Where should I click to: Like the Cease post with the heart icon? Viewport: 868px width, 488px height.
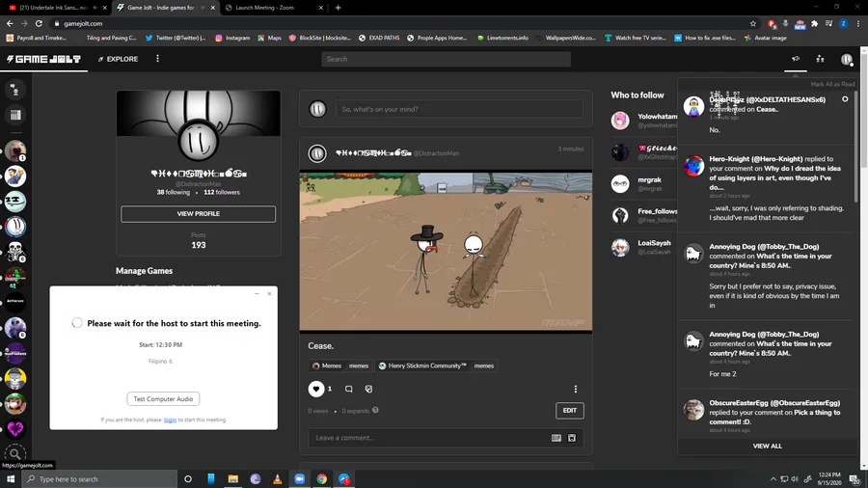coord(316,389)
